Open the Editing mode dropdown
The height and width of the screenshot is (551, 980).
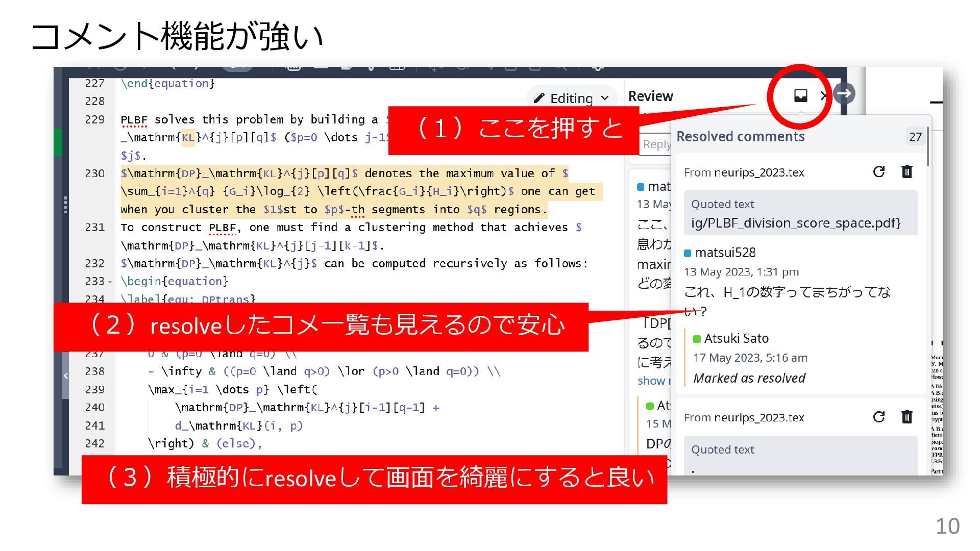pos(572,98)
